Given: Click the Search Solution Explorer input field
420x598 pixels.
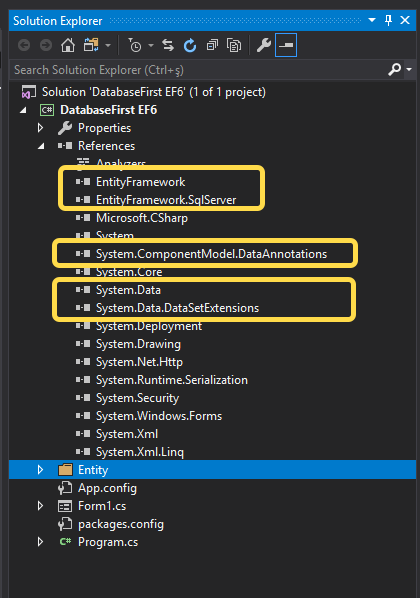Looking at the screenshot, I should click(x=198, y=70).
